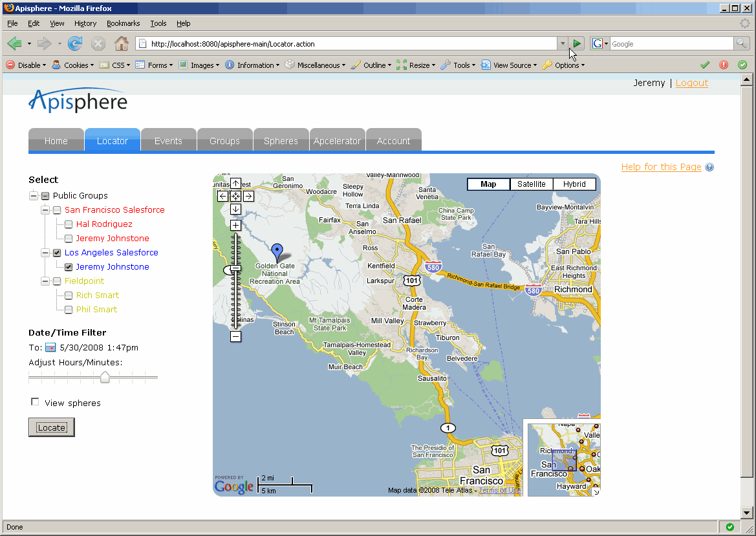Image resolution: width=756 pixels, height=536 pixels.
Task: Switch map to Hybrid view
Action: (574, 184)
